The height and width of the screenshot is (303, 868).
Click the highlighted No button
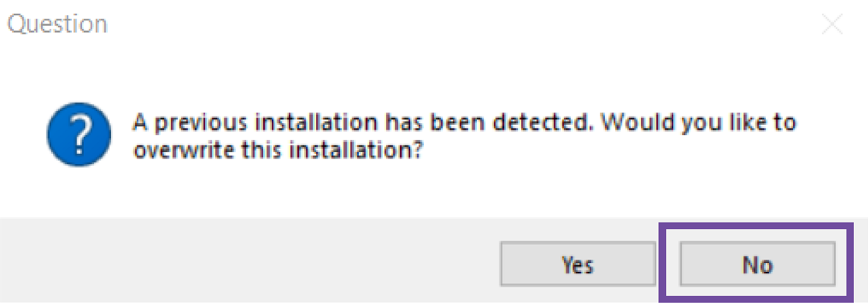point(757,265)
